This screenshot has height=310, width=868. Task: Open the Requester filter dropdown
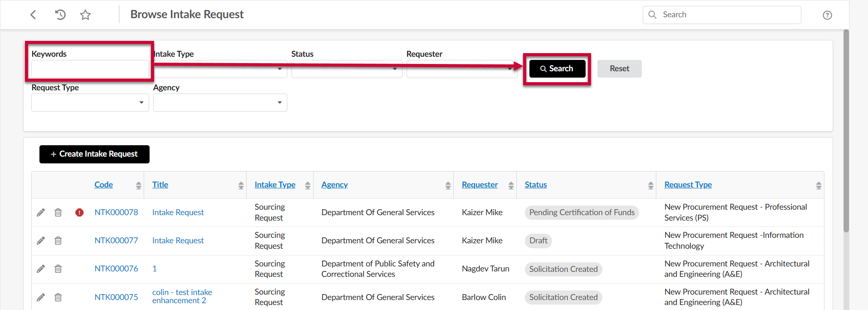[x=462, y=69]
